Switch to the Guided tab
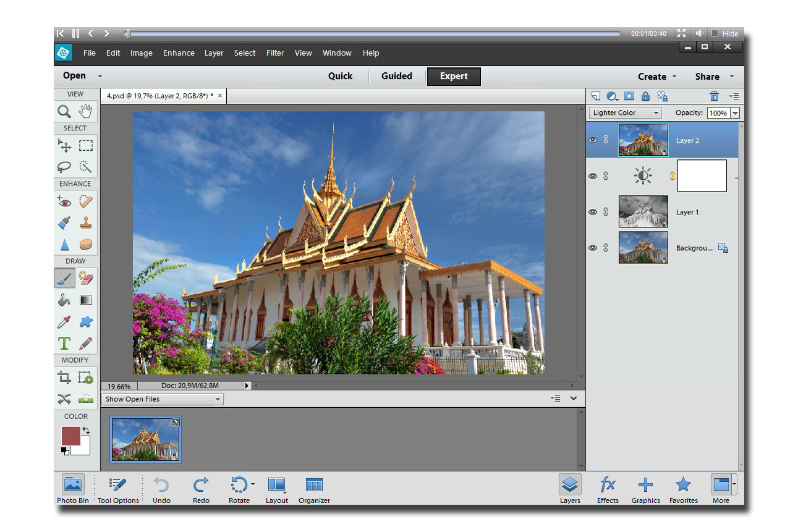Viewport: 798px width, 532px height. 396,76
